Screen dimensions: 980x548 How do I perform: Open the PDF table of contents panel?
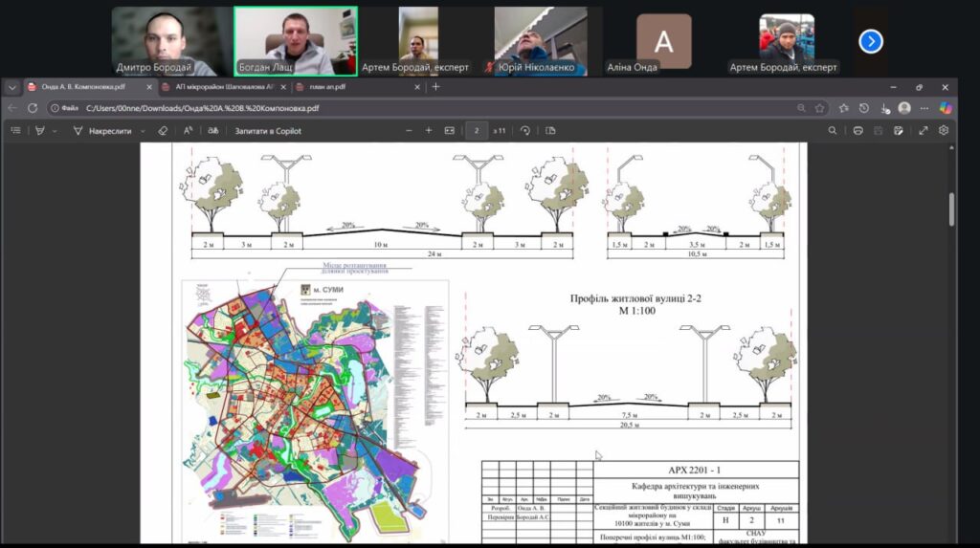(x=15, y=130)
